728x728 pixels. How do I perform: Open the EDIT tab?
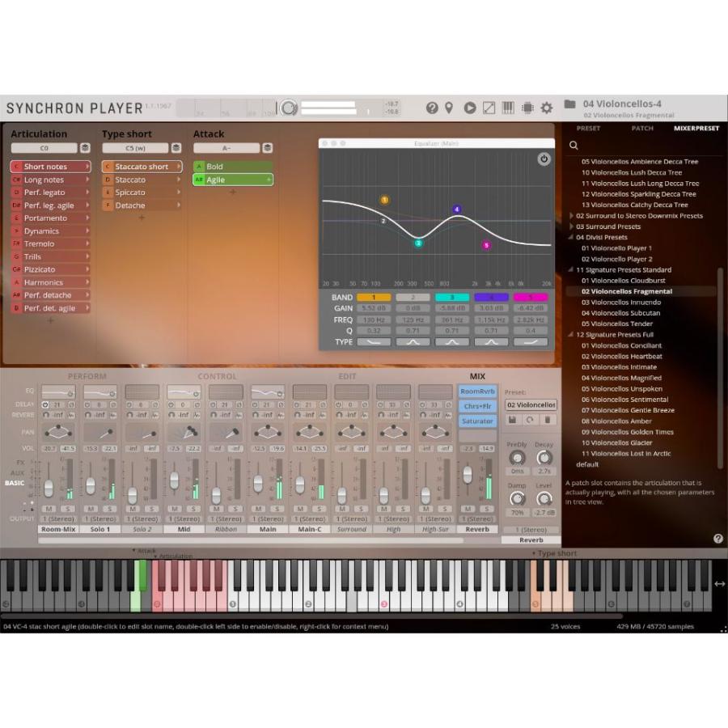[x=347, y=376]
